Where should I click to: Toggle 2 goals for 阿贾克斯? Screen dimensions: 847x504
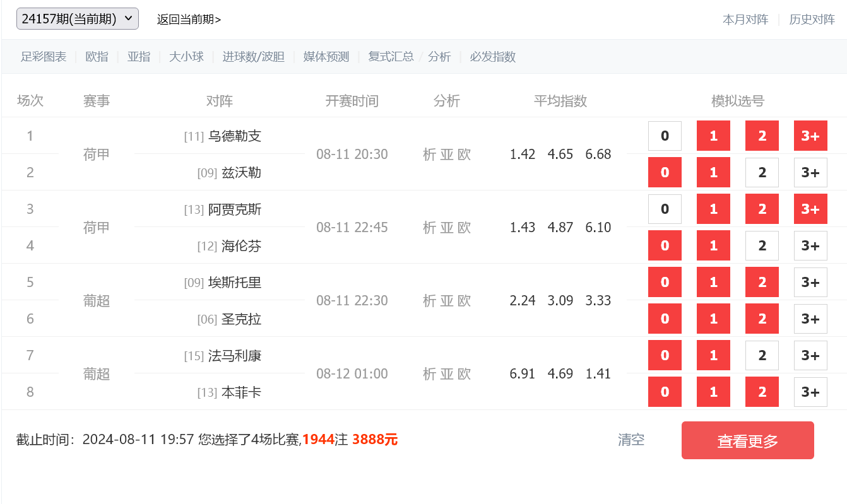[x=762, y=209]
